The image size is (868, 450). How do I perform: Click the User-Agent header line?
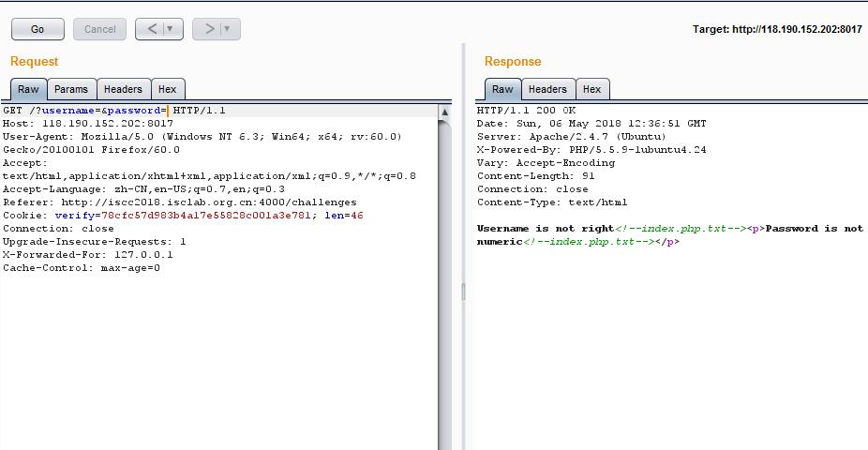pos(202,143)
